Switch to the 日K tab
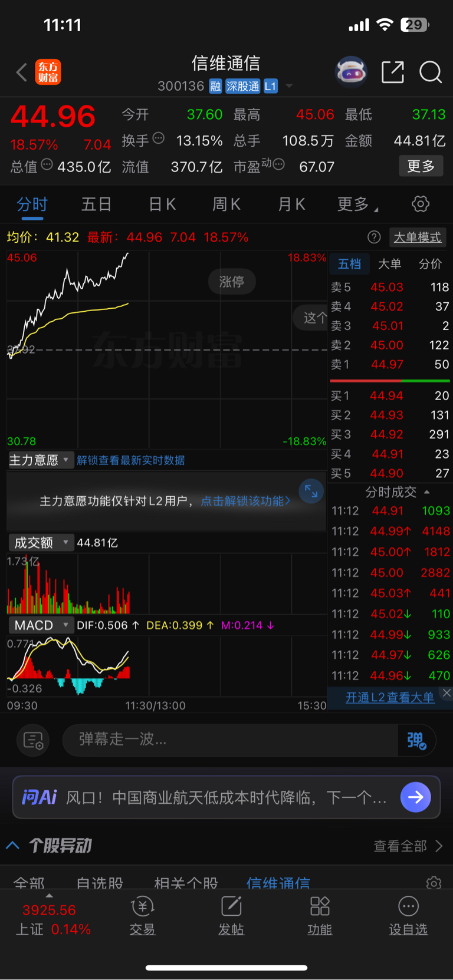The image size is (453, 980). (x=162, y=204)
